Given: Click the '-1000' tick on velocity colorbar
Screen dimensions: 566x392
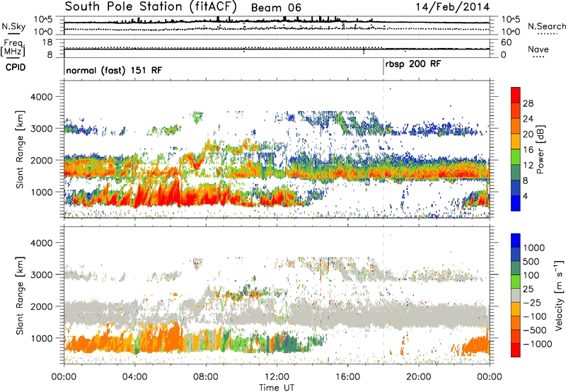Looking at the screenshot, I should (538, 344).
